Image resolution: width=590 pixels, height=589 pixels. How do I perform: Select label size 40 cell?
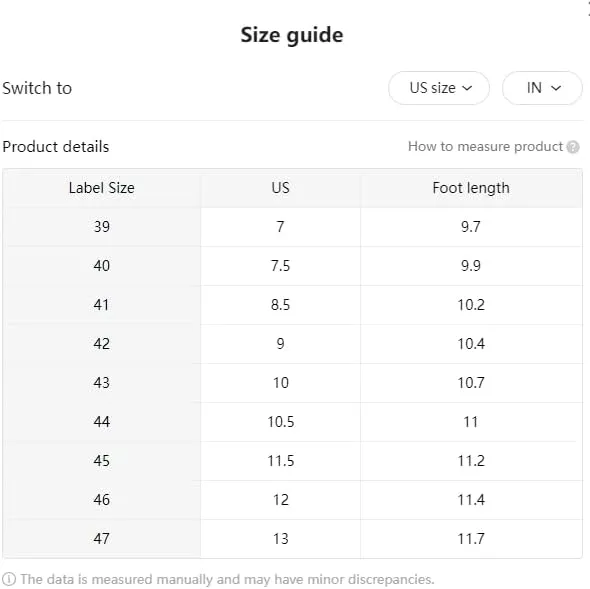(102, 266)
